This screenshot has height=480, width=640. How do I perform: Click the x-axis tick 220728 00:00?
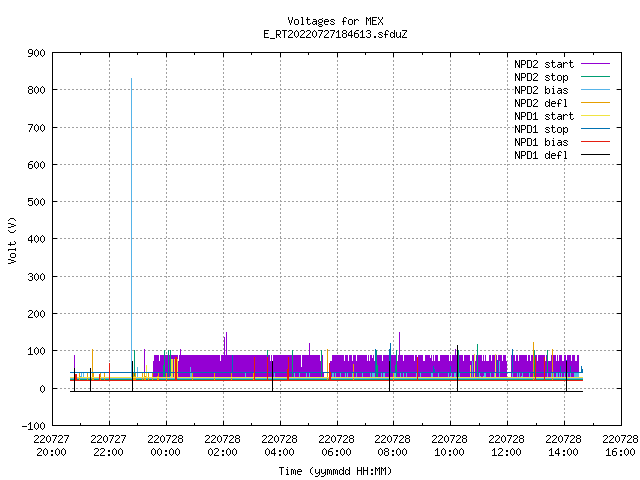pyautogui.click(x=165, y=445)
